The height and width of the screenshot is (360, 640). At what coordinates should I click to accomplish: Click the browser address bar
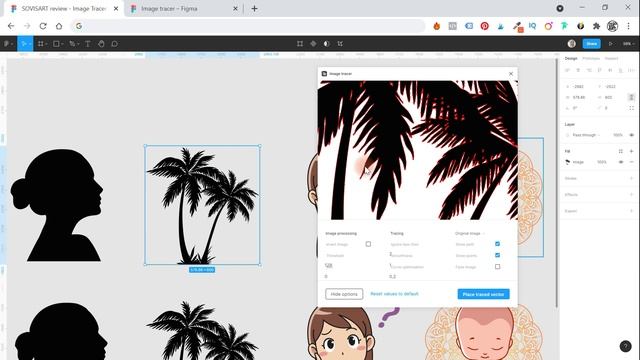pyautogui.click(x=249, y=26)
